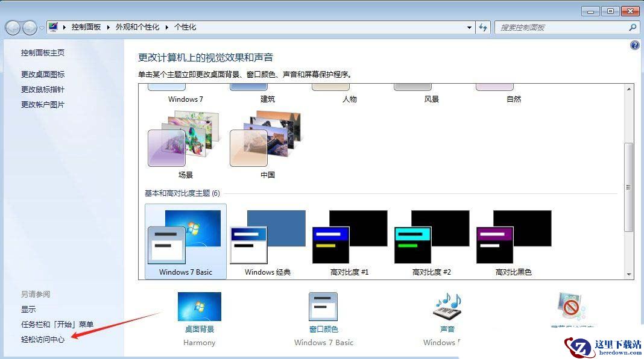Screen dimensions: 644x359
Task: Click the refresh icon beside address bar
Action: tap(483, 28)
